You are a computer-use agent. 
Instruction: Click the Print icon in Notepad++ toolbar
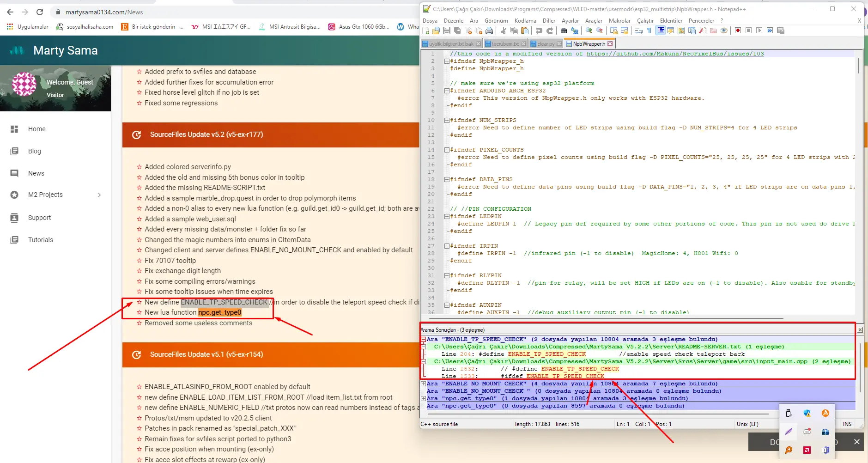coord(489,30)
